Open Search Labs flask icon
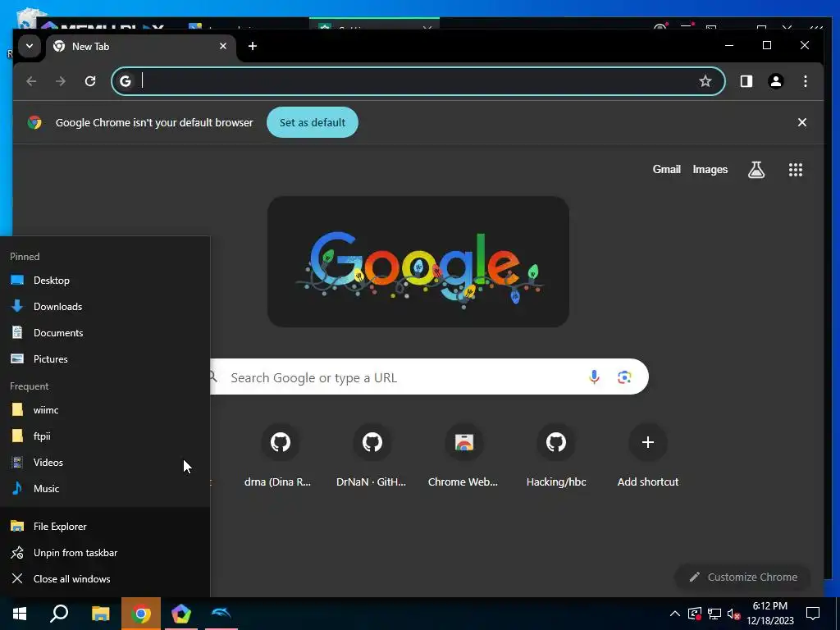Viewport: 840px width, 630px height. point(756,170)
